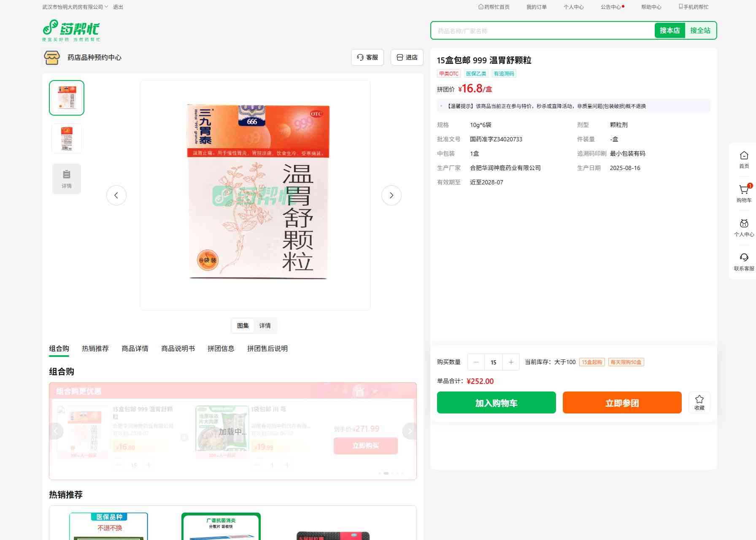Show next product image with right arrow
This screenshot has height=540, width=756.
pos(391,195)
